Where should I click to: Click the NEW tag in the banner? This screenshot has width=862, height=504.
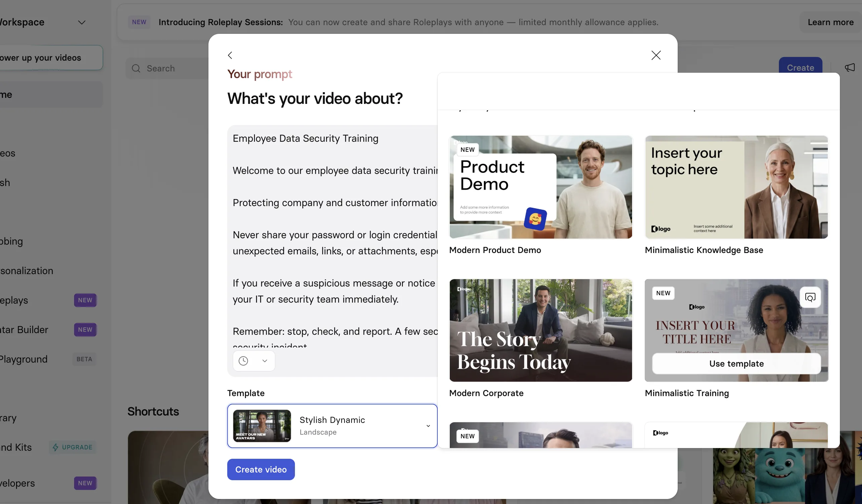pos(139,22)
